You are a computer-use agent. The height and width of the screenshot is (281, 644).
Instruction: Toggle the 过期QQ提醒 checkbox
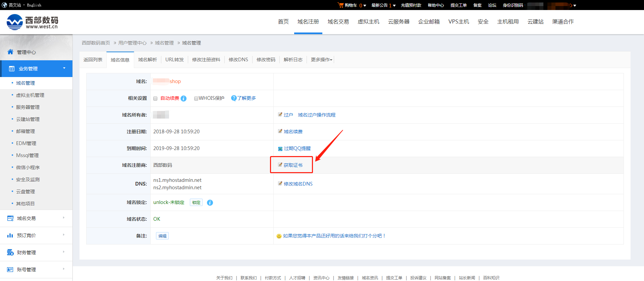[280, 149]
